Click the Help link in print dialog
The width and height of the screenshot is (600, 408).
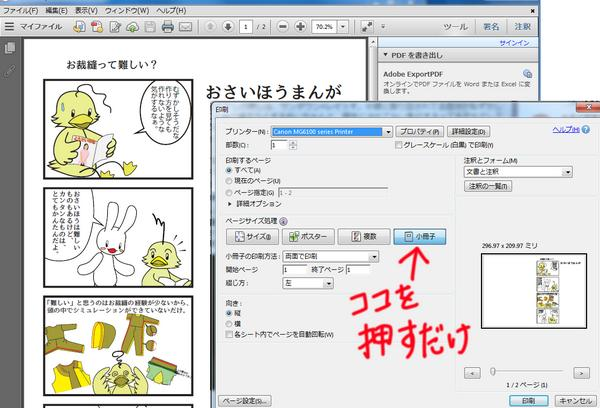click(x=566, y=130)
